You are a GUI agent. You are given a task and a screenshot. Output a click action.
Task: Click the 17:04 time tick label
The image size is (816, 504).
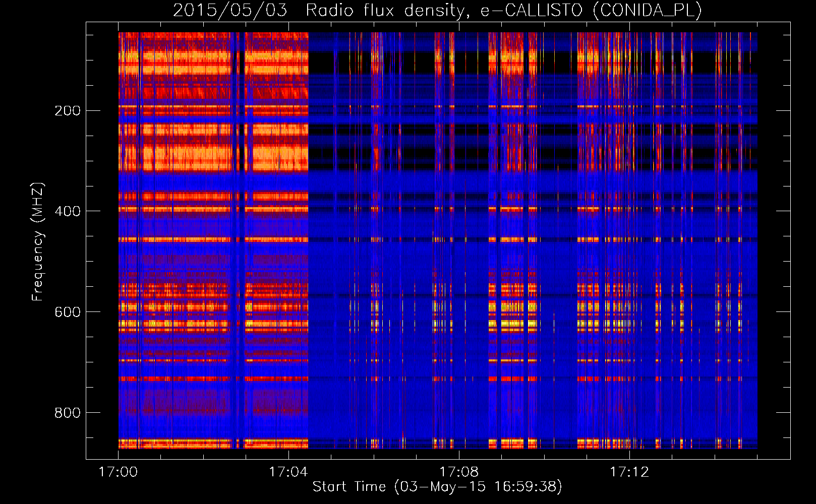coord(288,472)
